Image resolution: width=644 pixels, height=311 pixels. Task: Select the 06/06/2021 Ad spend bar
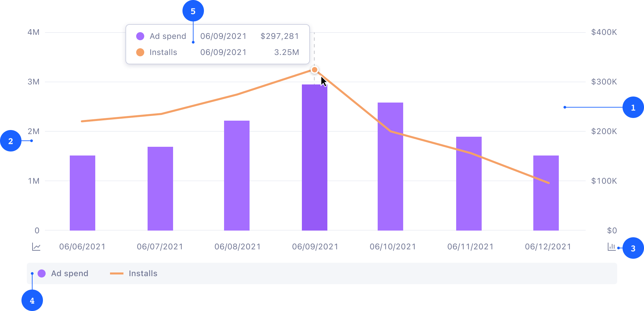tap(83, 193)
